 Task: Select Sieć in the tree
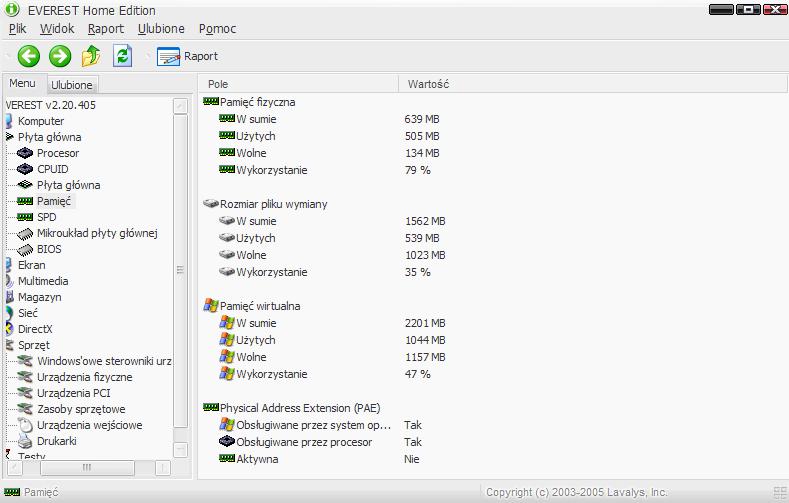coord(28,313)
